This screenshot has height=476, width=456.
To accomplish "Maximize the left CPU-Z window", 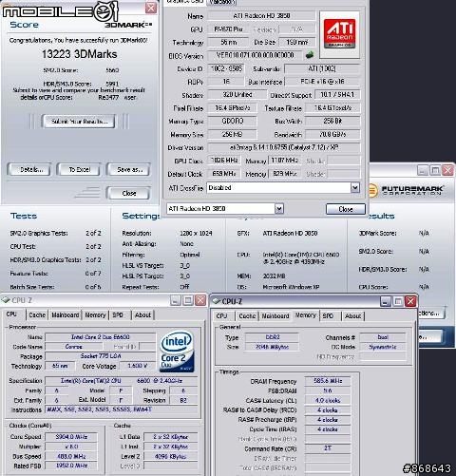I will tap(188, 300).
